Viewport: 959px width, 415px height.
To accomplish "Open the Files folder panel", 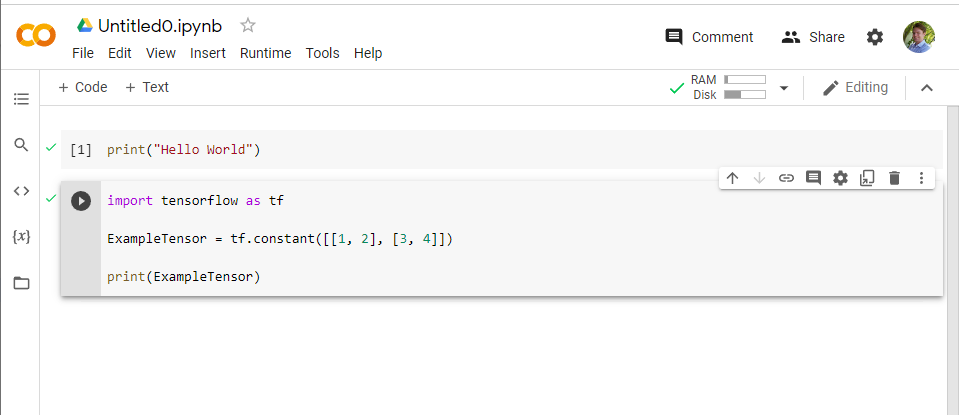I will pyautogui.click(x=21, y=283).
